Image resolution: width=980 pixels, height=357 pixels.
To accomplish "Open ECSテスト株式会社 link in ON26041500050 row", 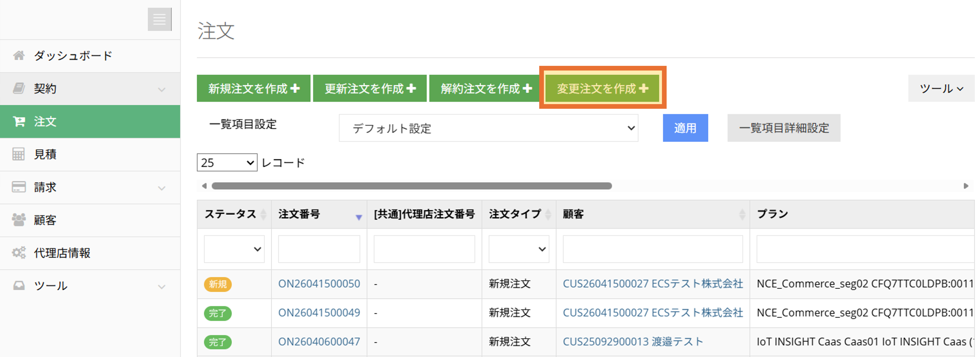I will (x=653, y=284).
